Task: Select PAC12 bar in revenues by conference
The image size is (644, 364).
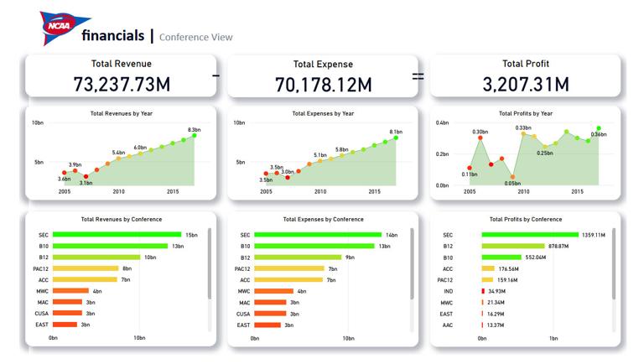Action: pyautogui.click(x=86, y=268)
